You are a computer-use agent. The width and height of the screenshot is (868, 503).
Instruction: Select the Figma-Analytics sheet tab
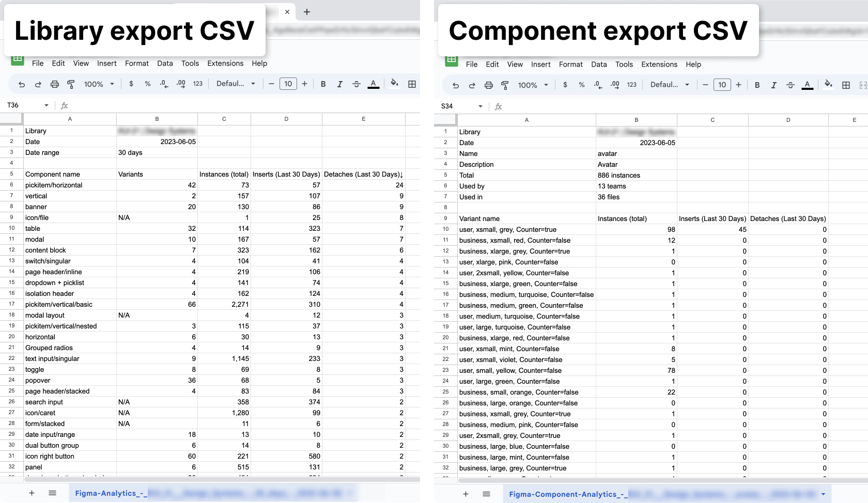pyautogui.click(x=213, y=493)
